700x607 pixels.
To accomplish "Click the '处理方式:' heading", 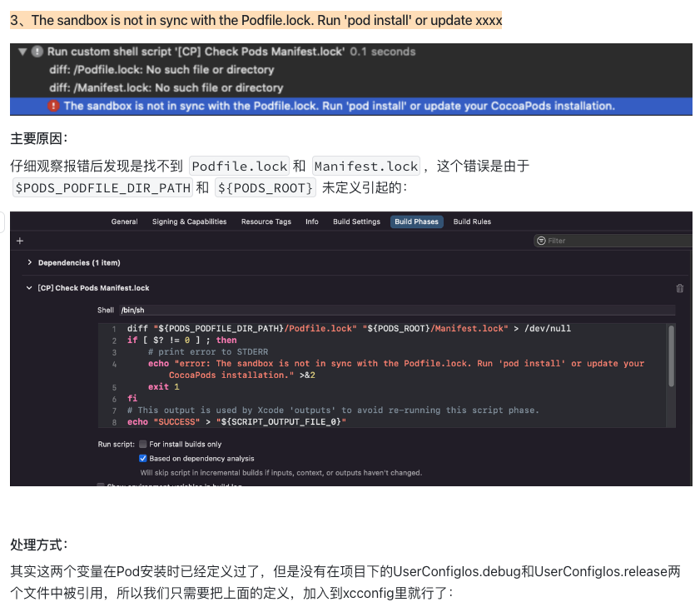I will tap(39, 545).
